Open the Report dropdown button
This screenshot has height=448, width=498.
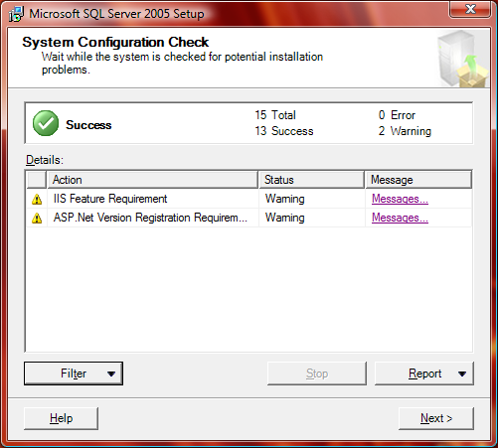(x=424, y=373)
